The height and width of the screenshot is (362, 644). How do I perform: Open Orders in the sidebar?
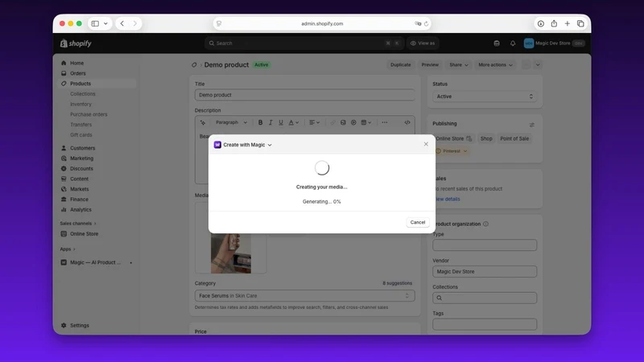(x=78, y=73)
